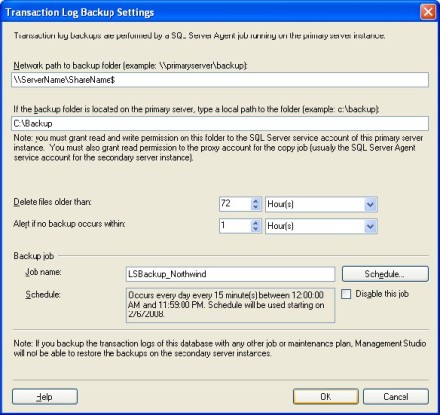The width and height of the screenshot is (440, 415).
Task: Click the Alert if no backup value 1
Action: [x=235, y=226]
